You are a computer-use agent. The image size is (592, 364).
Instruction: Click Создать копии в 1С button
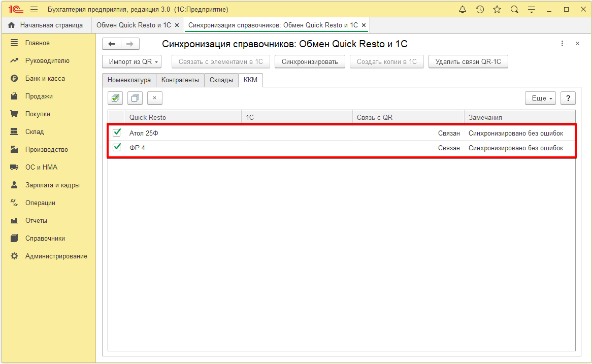pos(387,61)
